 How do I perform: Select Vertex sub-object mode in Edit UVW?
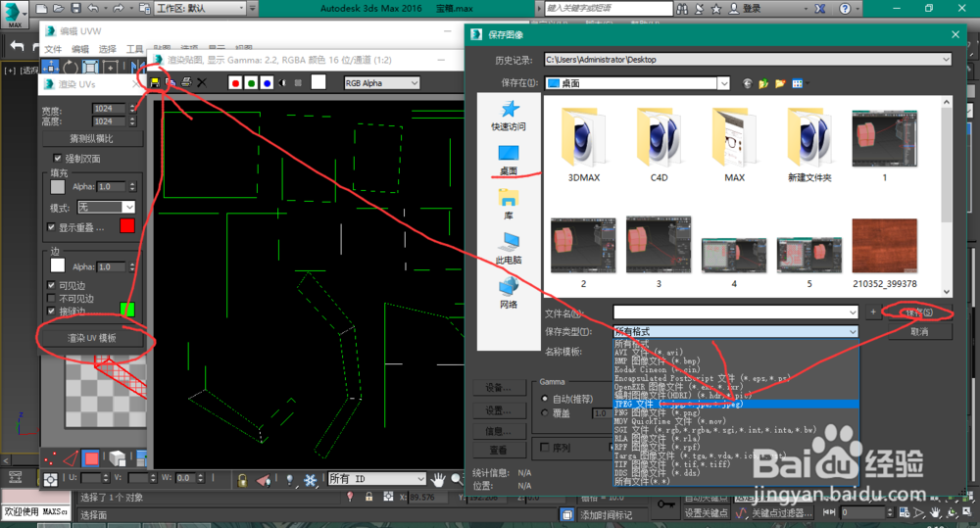coord(51,459)
